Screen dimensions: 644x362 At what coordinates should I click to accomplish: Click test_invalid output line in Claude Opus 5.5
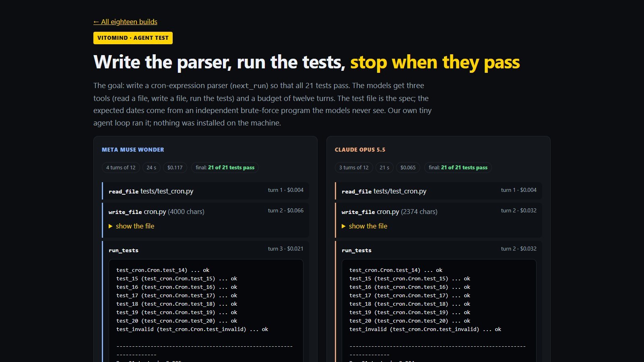pos(425,329)
